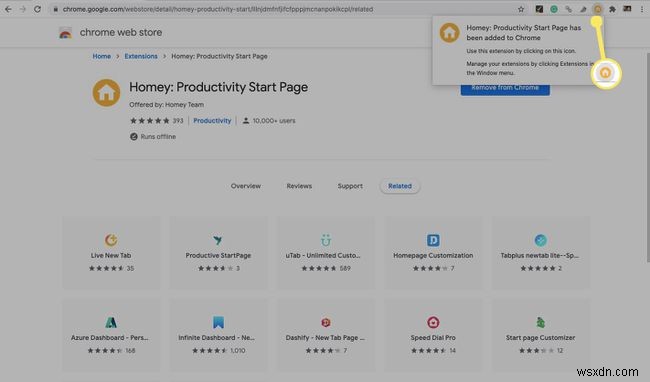Image resolution: width=650 pixels, height=382 pixels.
Task: Open the Live New Tab icon
Action: pos(111,240)
